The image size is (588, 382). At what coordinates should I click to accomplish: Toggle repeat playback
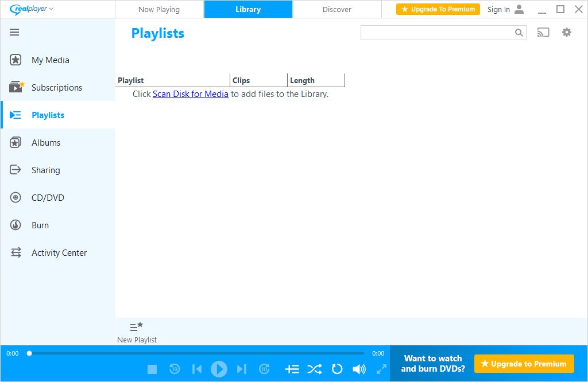(x=336, y=369)
